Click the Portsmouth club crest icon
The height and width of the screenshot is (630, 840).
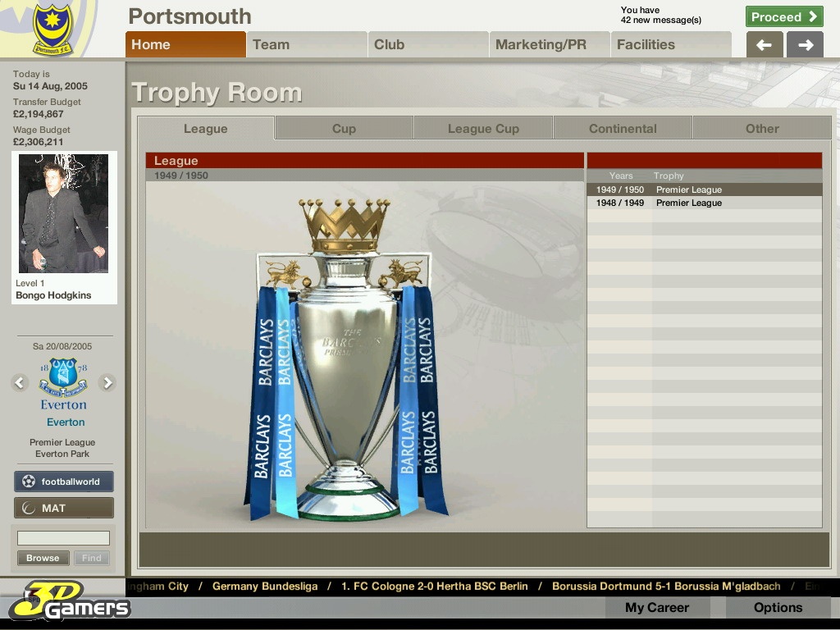pyautogui.click(x=52, y=30)
